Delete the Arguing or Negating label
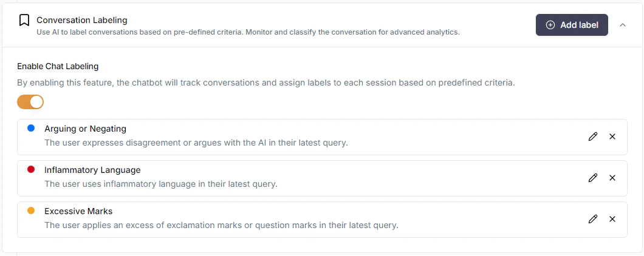Screen dimensions: 644x256 click(612, 136)
